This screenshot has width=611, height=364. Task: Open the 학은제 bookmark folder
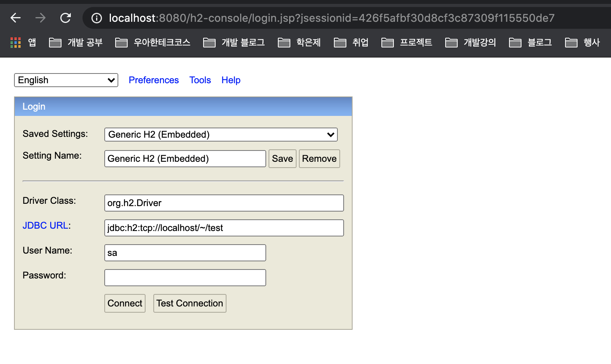pyautogui.click(x=300, y=42)
